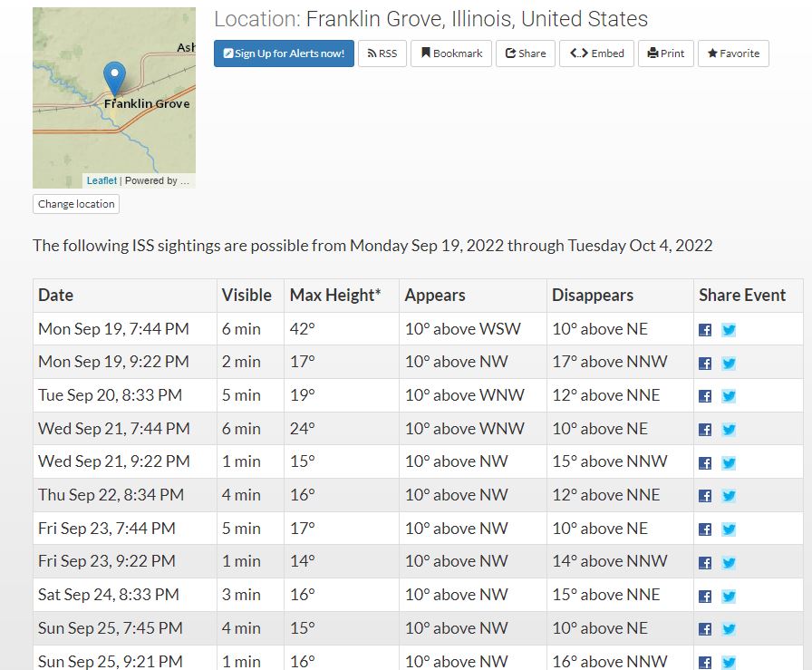Click the Change location button
812x670 pixels.
(76, 204)
